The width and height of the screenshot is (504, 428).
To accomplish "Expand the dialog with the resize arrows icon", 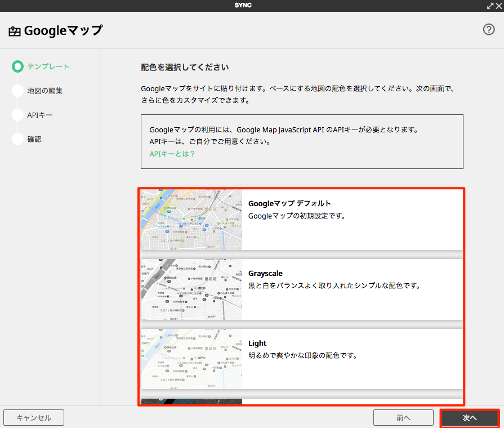I will click(490, 6).
